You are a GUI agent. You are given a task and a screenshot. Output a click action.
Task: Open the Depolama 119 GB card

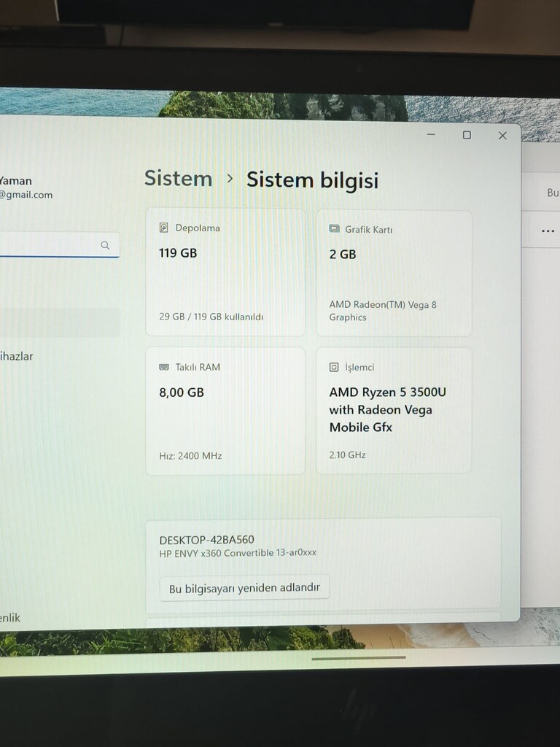pos(225,273)
